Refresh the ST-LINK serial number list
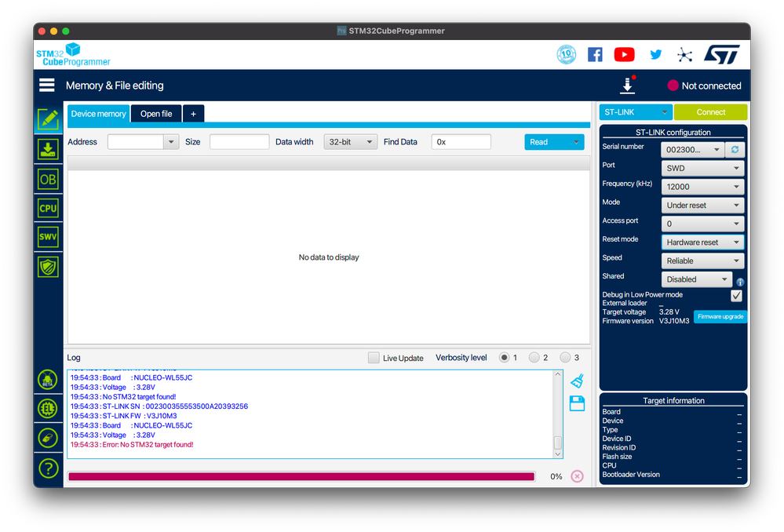This screenshot has width=784, height=532. click(735, 150)
